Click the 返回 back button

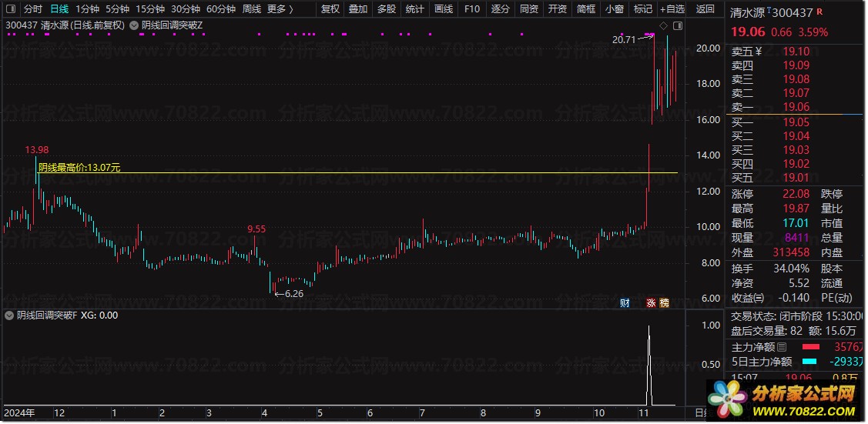pos(705,8)
